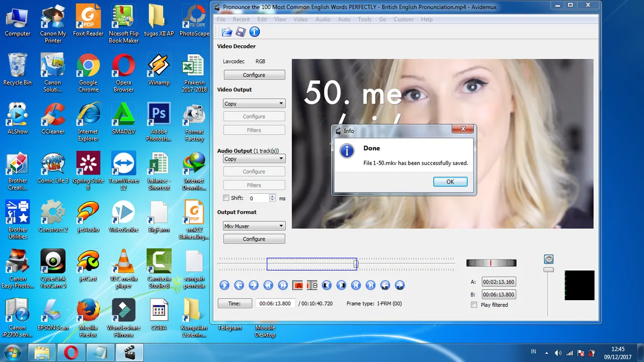
Task: Select the Camtasia Studio 8 desktop icon
Action: pyautogui.click(x=159, y=269)
